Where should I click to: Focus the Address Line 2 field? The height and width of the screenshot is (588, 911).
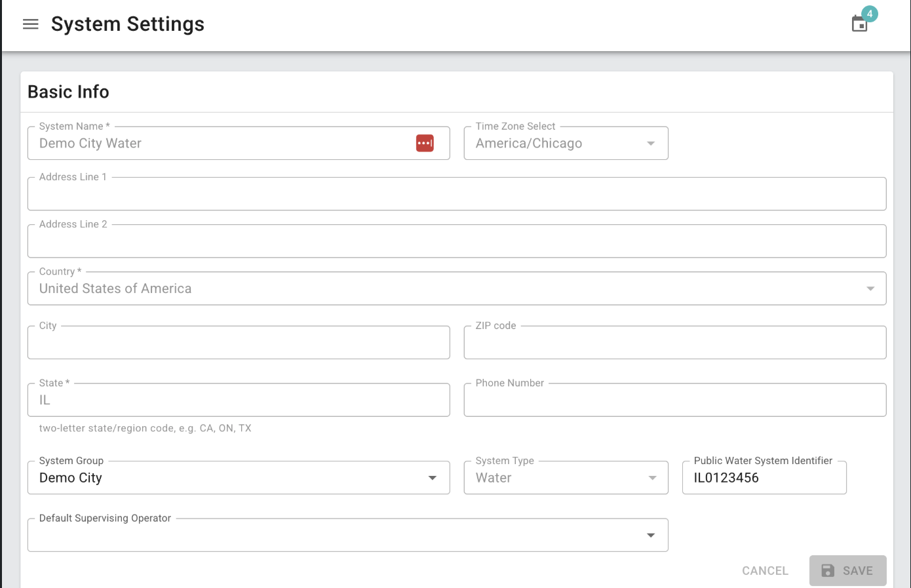pyautogui.click(x=456, y=242)
